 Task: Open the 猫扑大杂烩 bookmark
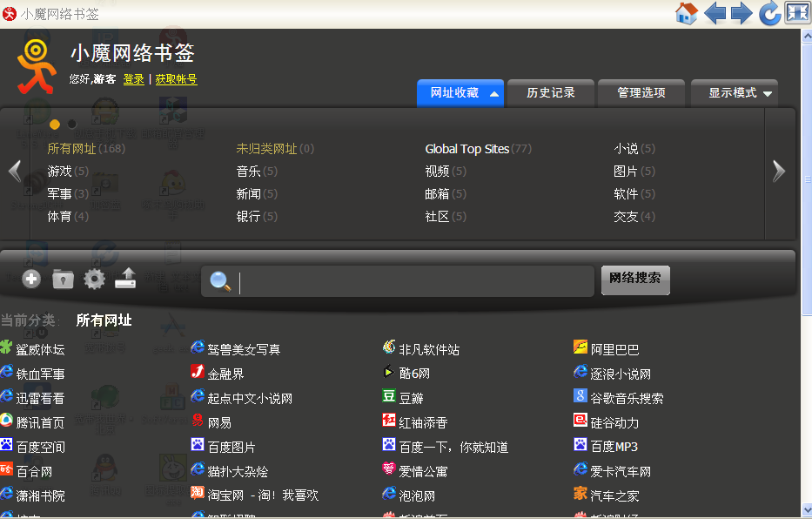coord(238,471)
